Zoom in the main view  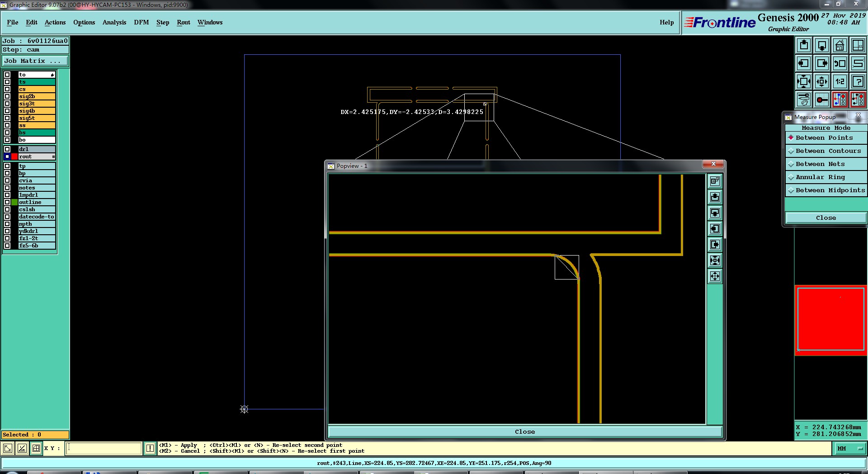pyautogui.click(x=804, y=81)
